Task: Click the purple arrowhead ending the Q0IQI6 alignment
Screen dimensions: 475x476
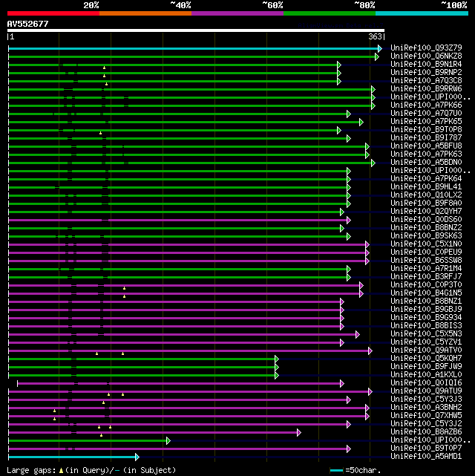Action: 342,384
